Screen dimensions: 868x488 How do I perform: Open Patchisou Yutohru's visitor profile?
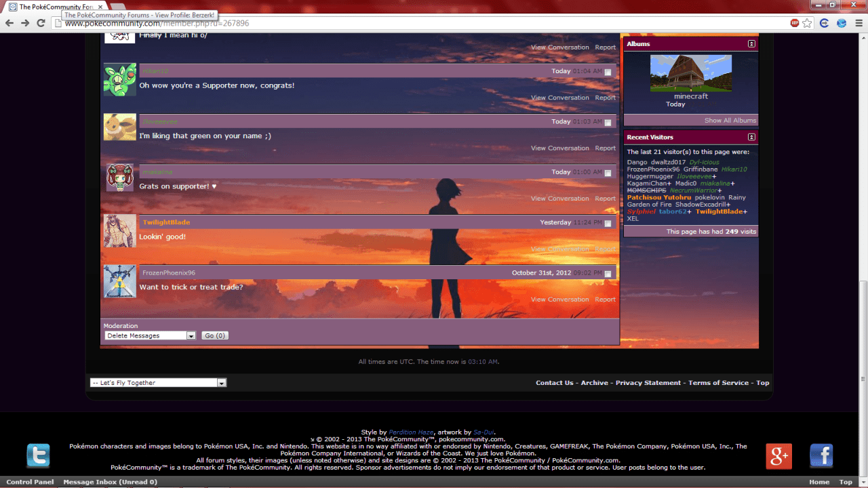click(659, 197)
